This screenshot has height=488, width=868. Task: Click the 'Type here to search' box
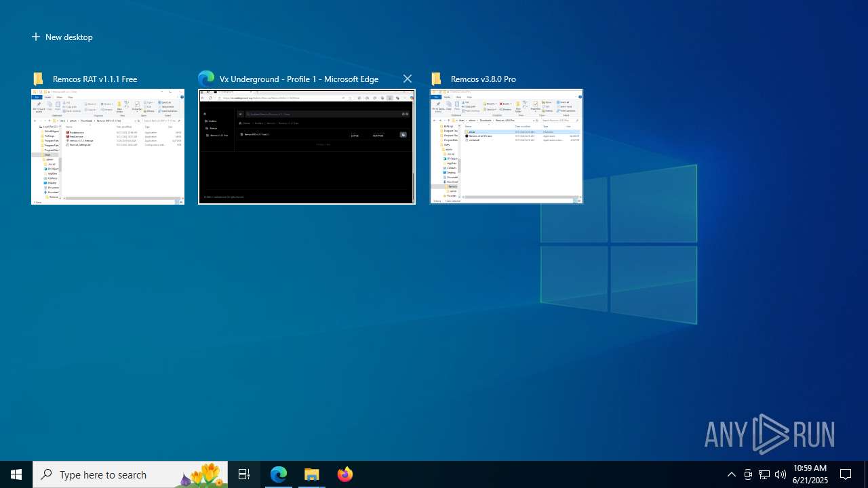pos(130,474)
